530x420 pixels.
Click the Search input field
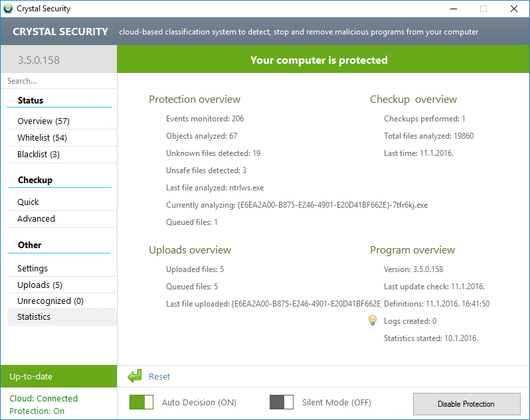(x=58, y=81)
